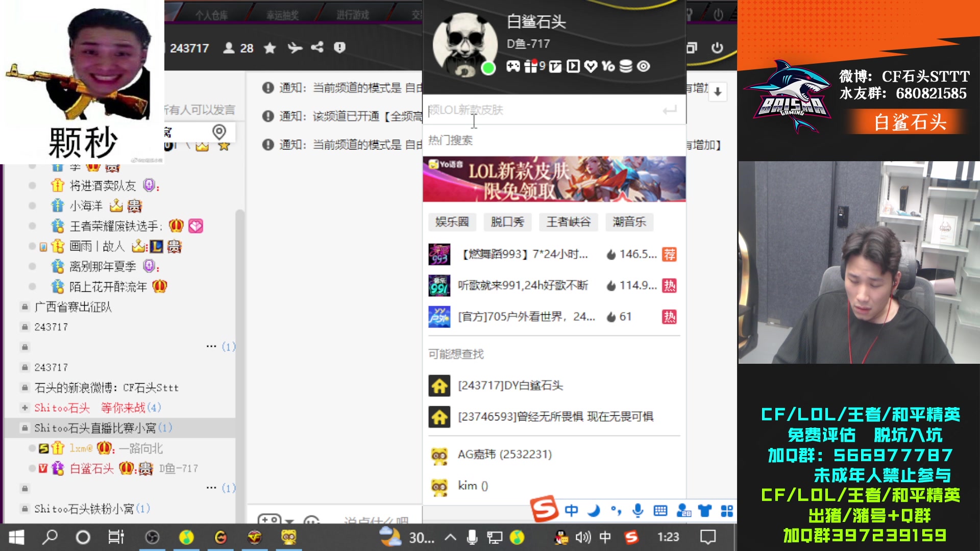Click the heart icon on the profile card
This screenshot has height=551, width=980.
(x=591, y=66)
